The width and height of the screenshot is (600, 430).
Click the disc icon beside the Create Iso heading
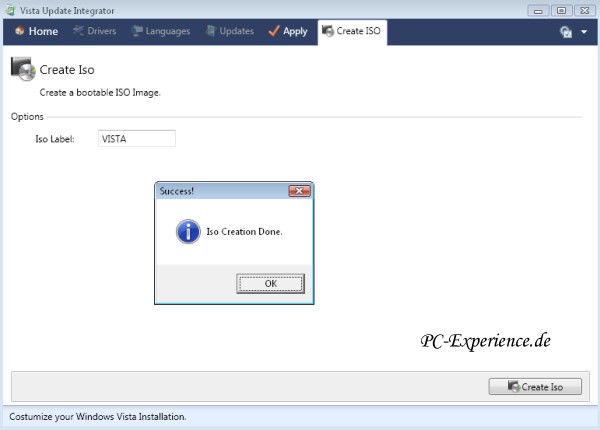[23, 69]
